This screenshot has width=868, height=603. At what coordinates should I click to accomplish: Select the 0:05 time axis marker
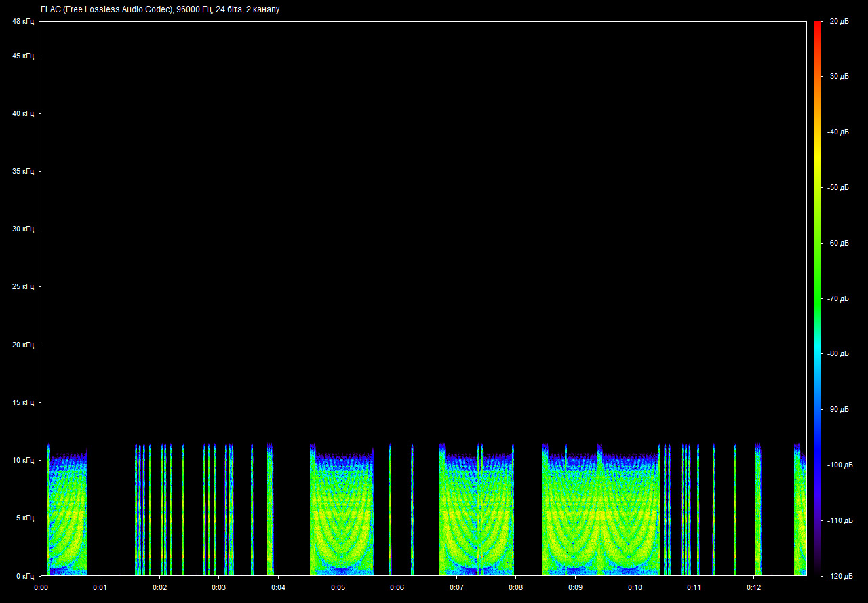[338, 587]
